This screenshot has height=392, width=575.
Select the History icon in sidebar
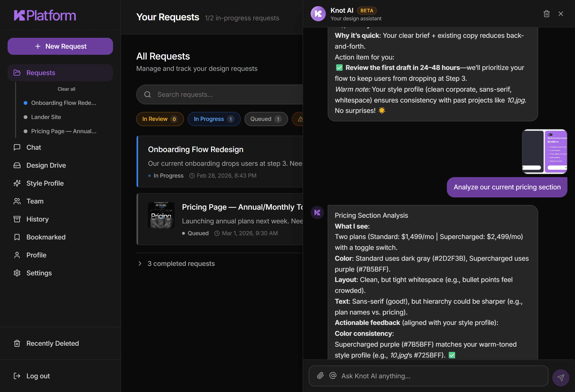17,219
